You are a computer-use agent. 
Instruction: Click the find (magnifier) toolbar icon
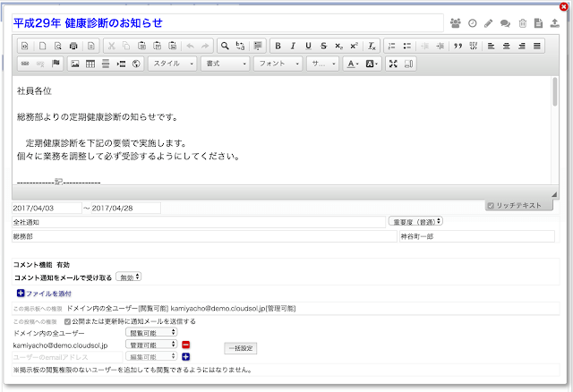226,45
